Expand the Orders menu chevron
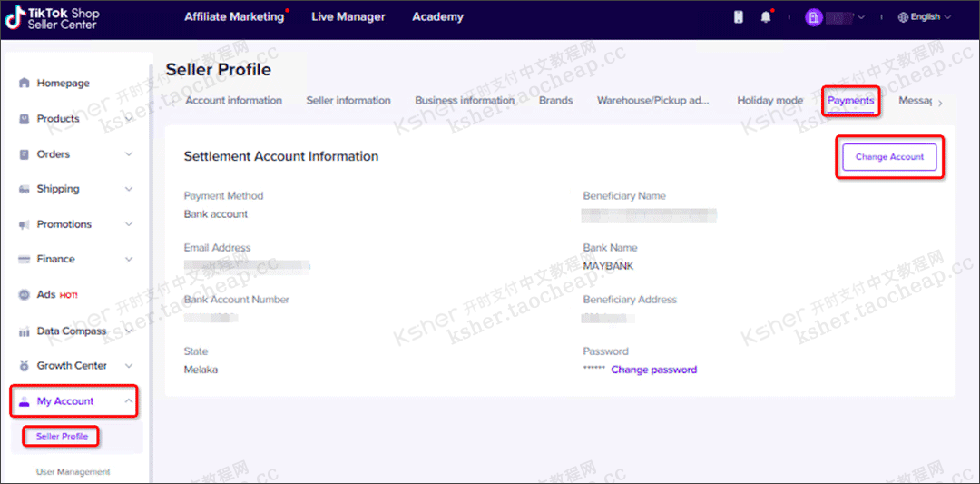Image resolution: width=980 pixels, height=484 pixels. point(129,153)
